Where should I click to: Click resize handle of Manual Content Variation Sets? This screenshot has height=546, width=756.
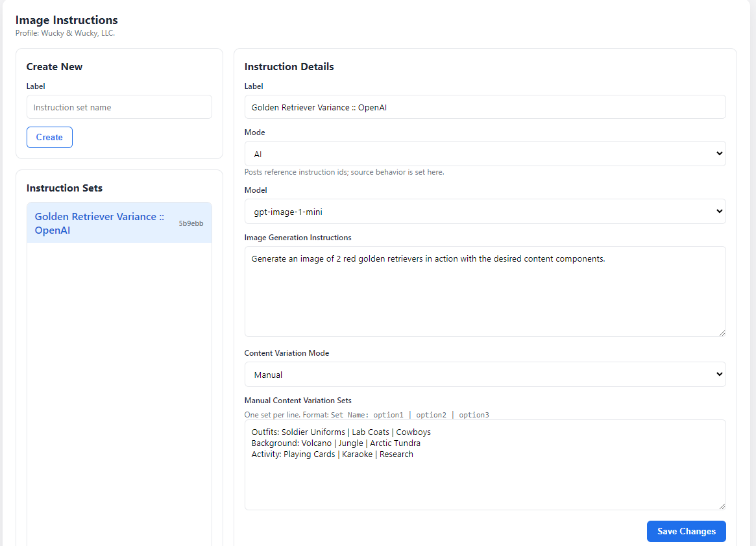click(722, 506)
